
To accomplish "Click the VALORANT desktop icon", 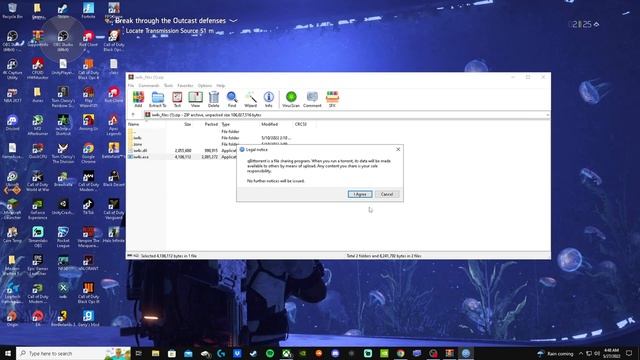I will (88, 262).
